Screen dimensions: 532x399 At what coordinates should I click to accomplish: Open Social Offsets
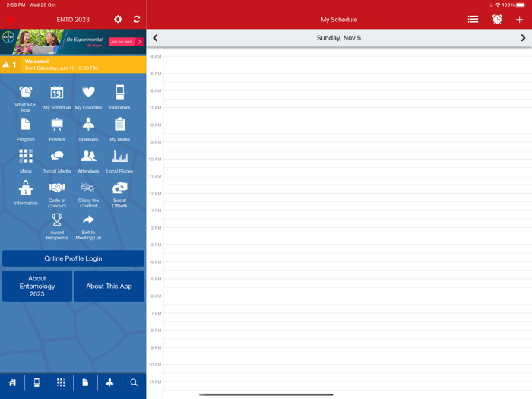120,195
